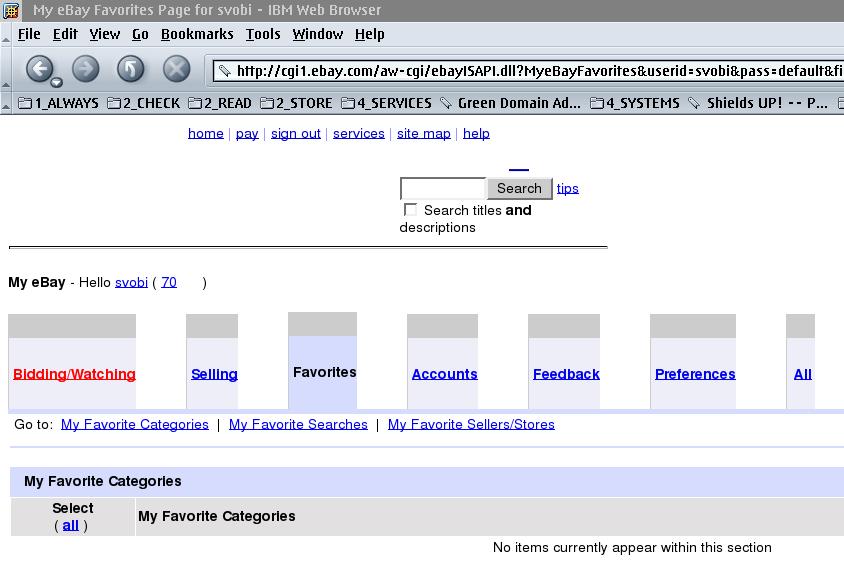Enable Search titles and descriptions checkbox

point(410,210)
